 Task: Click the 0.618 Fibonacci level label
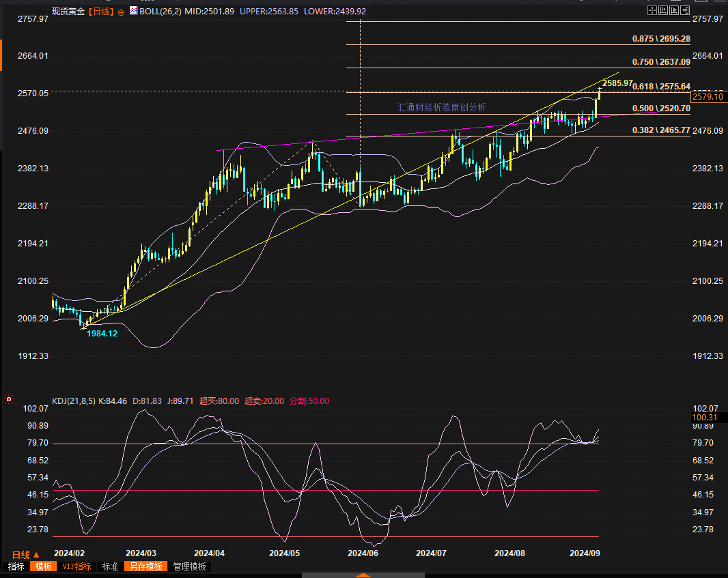(661, 87)
